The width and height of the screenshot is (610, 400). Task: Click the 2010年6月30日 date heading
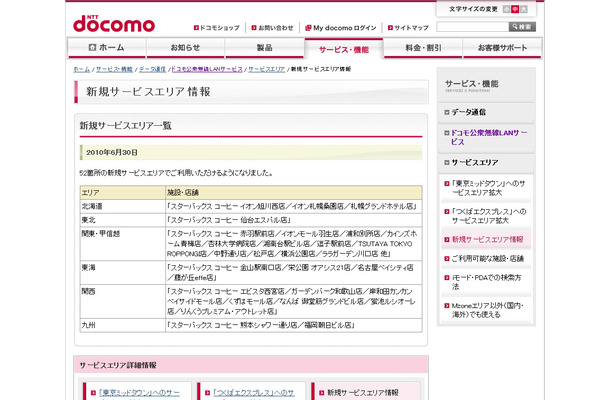pos(112,153)
